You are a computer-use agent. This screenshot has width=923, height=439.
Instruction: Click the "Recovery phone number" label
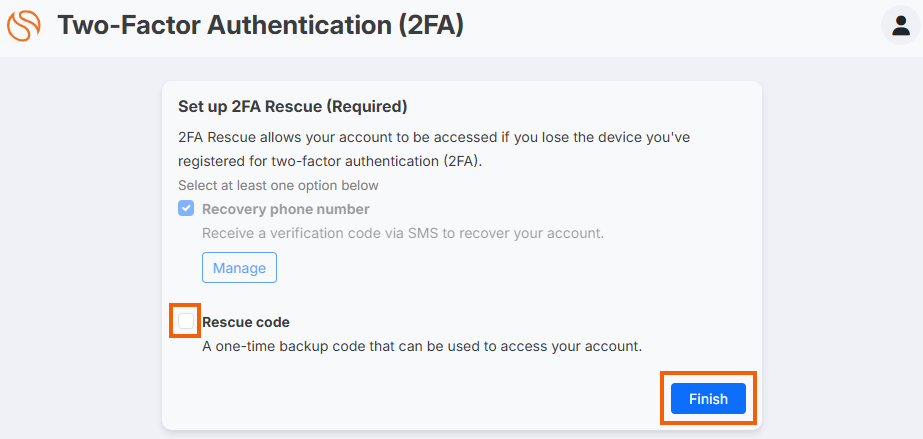[286, 209]
